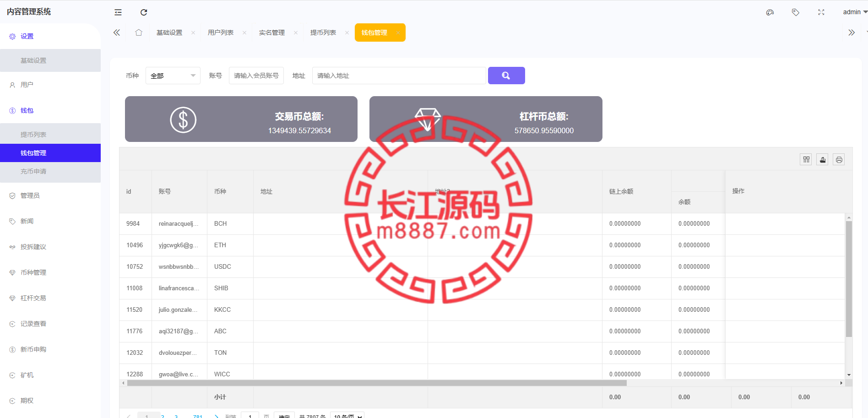Close the 提币列表 tab
Screen dimensions: 868x418
pyautogui.click(x=347, y=33)
